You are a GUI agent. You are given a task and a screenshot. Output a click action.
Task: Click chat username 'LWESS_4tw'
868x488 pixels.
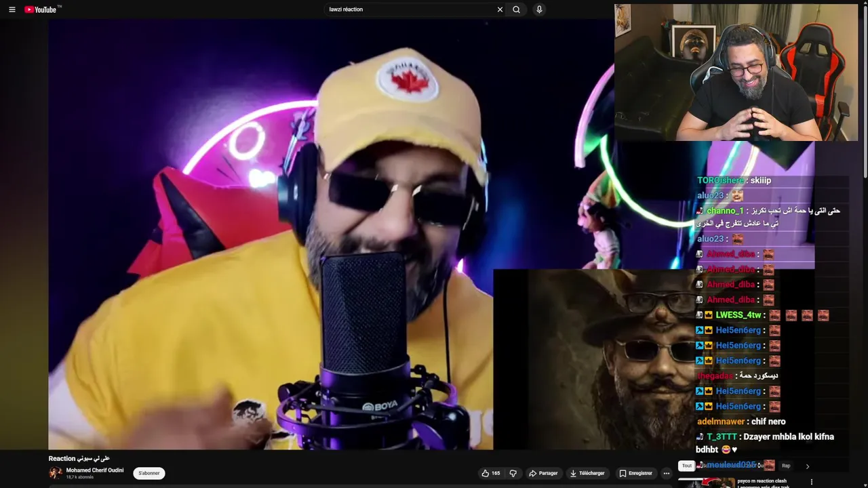pyautogui.click(x=738, y=314)
